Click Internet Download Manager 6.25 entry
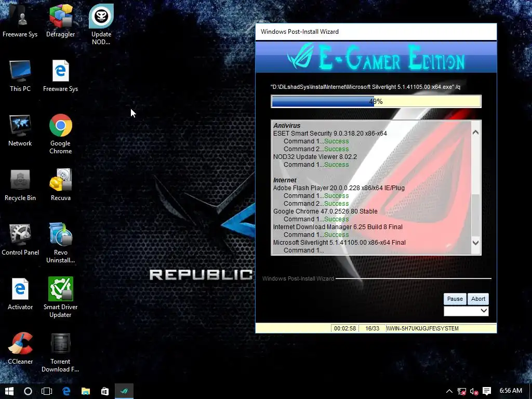This screenshot has width=532, height=399. [x=338, y=227]
